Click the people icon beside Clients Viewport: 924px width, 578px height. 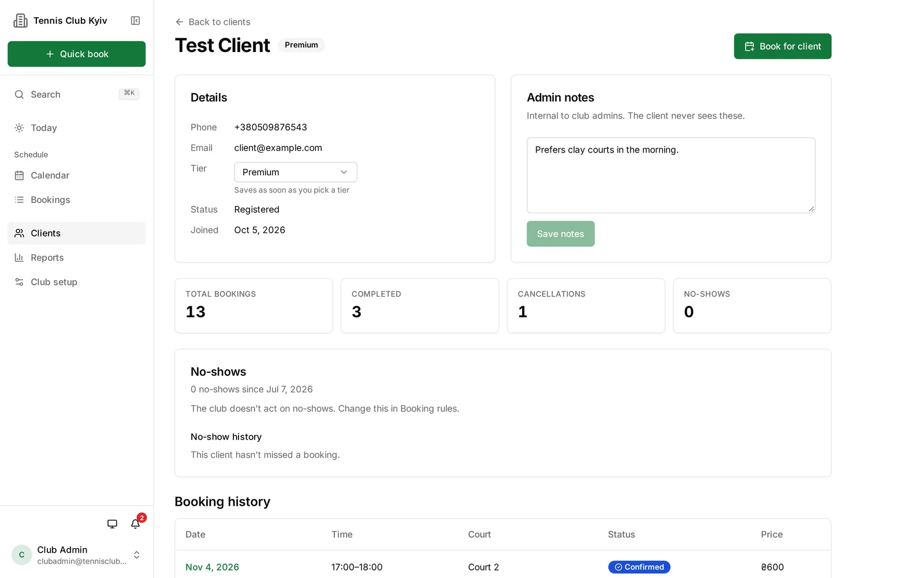click(x=19, y=233)
